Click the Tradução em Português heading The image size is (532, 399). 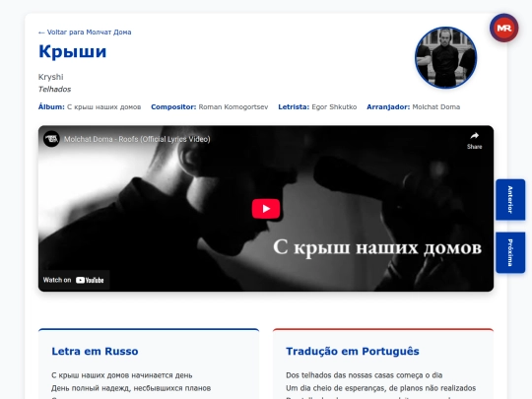point(353,351)
